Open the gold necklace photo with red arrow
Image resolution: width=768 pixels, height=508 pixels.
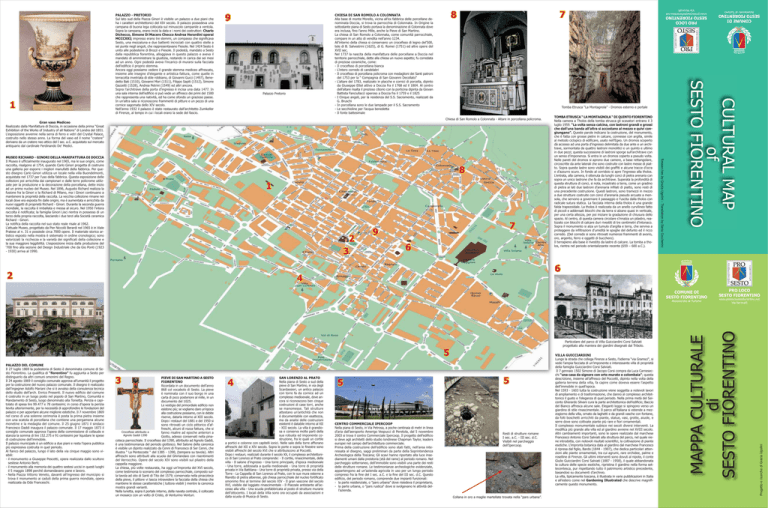(x=513, y=473)
